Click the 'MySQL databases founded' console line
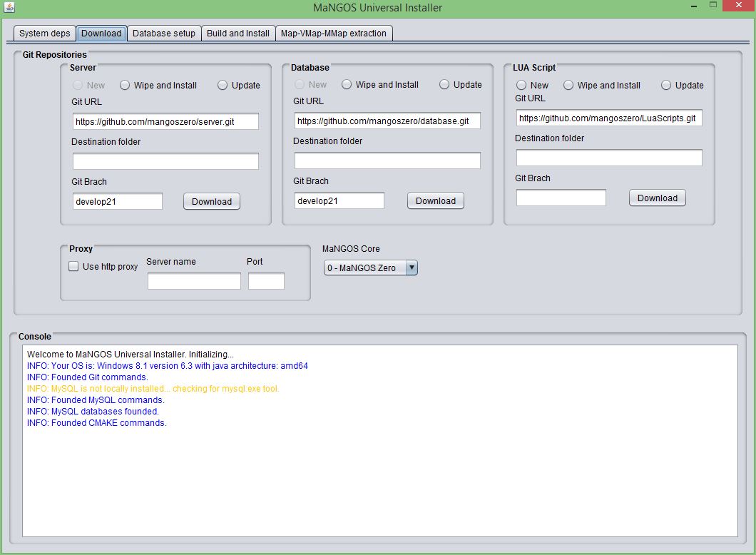 pos(93,412)
